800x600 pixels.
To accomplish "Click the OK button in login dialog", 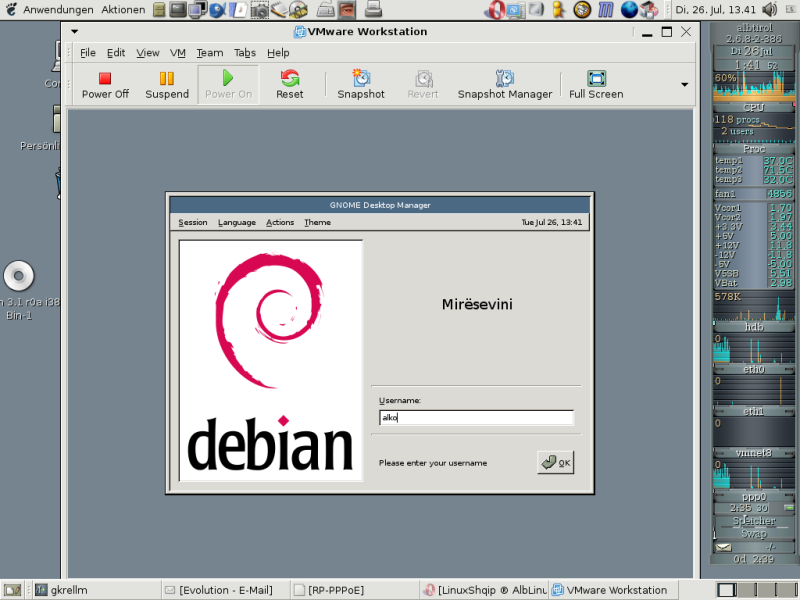I will pyautogui.click(x=556, y=463).
